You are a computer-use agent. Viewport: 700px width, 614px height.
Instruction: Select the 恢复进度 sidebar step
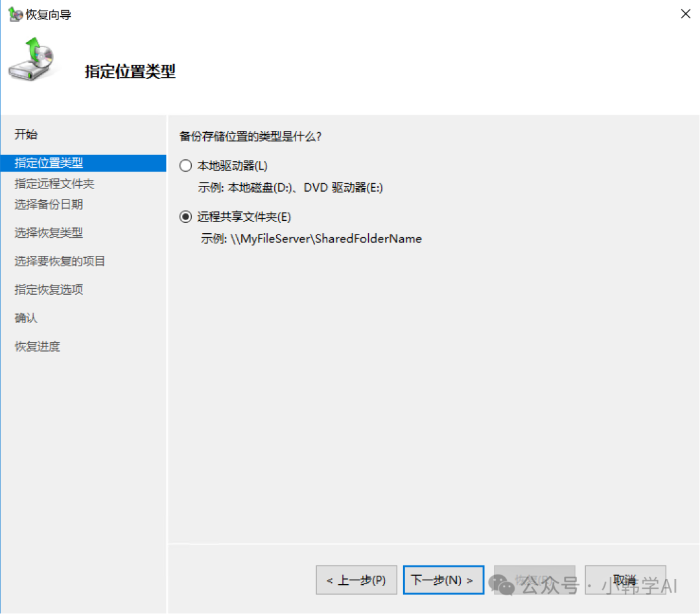(x=37, y=347)
